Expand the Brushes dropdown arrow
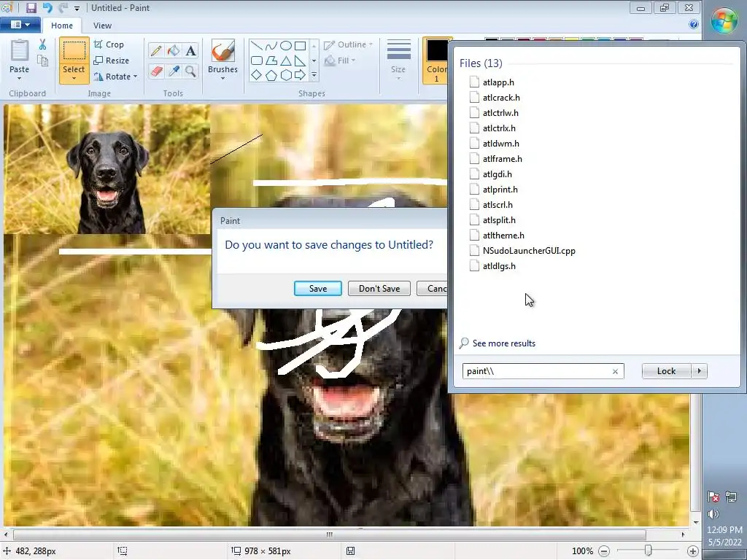This screenshot has height=560, width=747. tap(222, 79)
